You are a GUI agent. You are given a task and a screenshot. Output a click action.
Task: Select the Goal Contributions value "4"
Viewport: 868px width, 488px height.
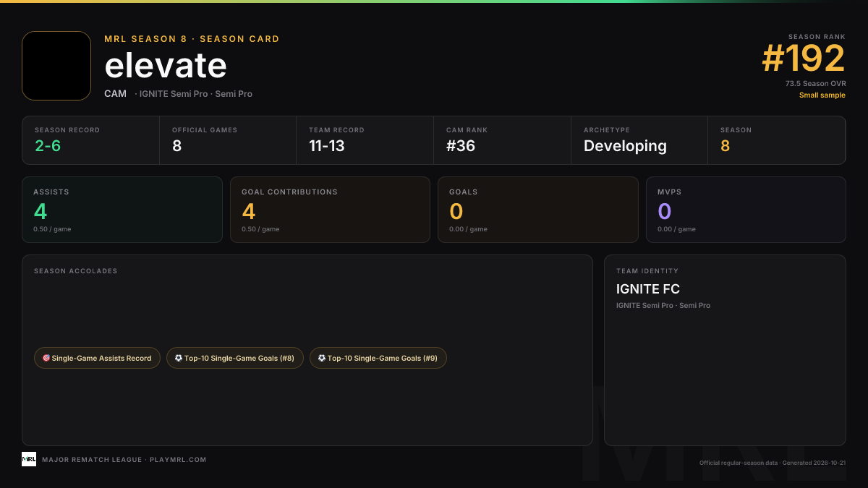click(248, 212)
